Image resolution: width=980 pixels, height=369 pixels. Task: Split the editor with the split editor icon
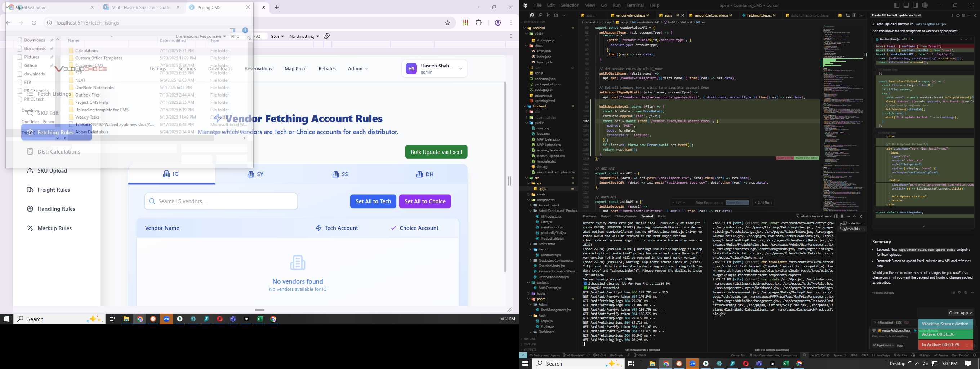click(x=855, y=15)
